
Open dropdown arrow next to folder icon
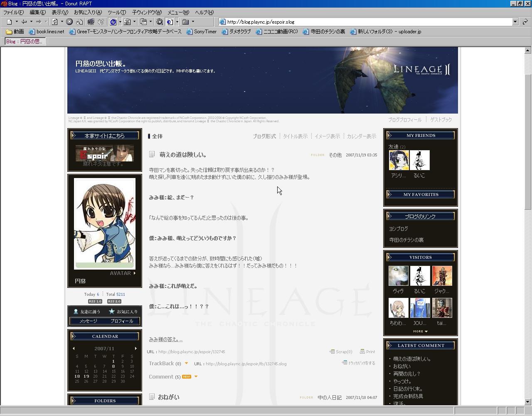(193, 22)
